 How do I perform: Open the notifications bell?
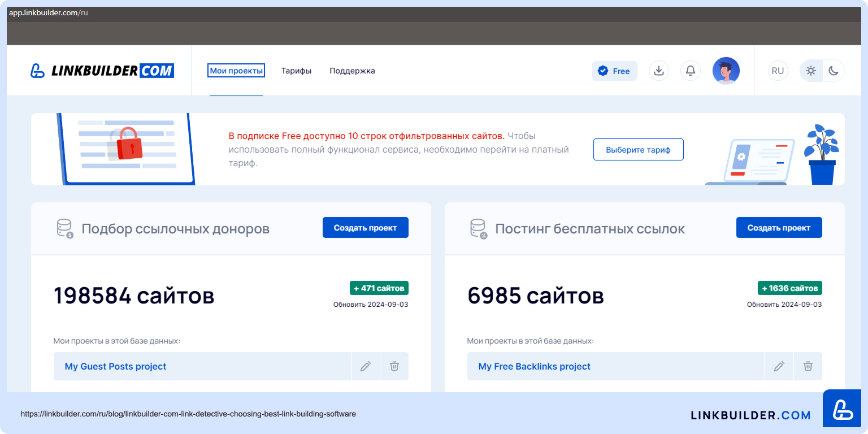point(690,71)
